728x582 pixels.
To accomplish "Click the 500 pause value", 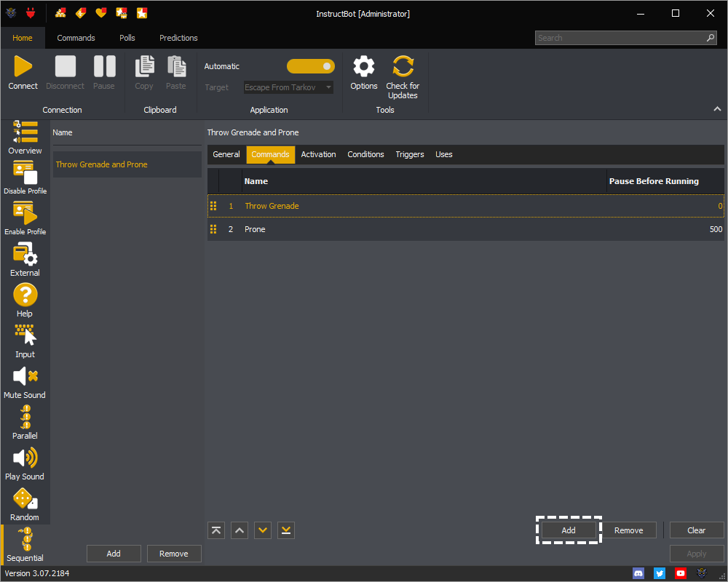I will (716, 229).
